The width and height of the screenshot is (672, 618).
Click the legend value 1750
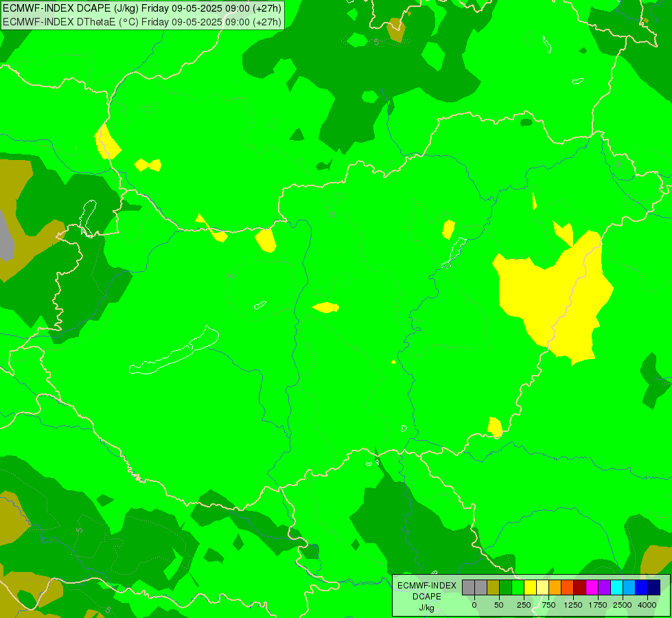coord(598,605)
